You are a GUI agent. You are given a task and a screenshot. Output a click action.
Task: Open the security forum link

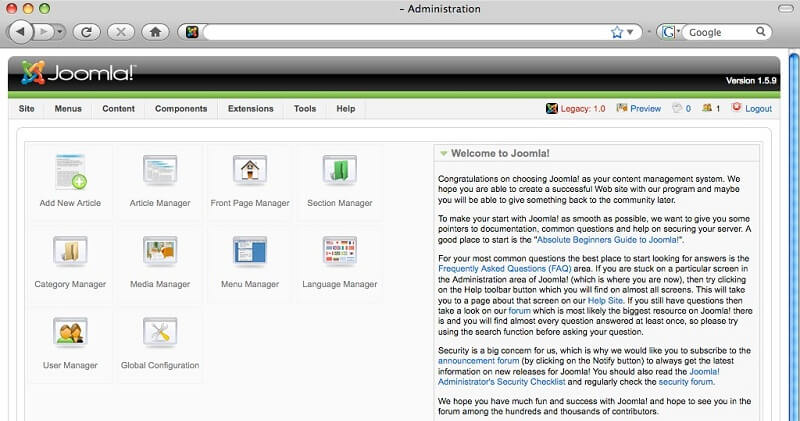(686, 382)
